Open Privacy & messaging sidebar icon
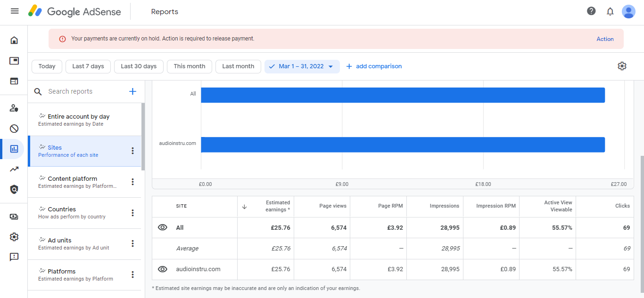The width and height of the screenshot is (644, 298). pos(14,108)
